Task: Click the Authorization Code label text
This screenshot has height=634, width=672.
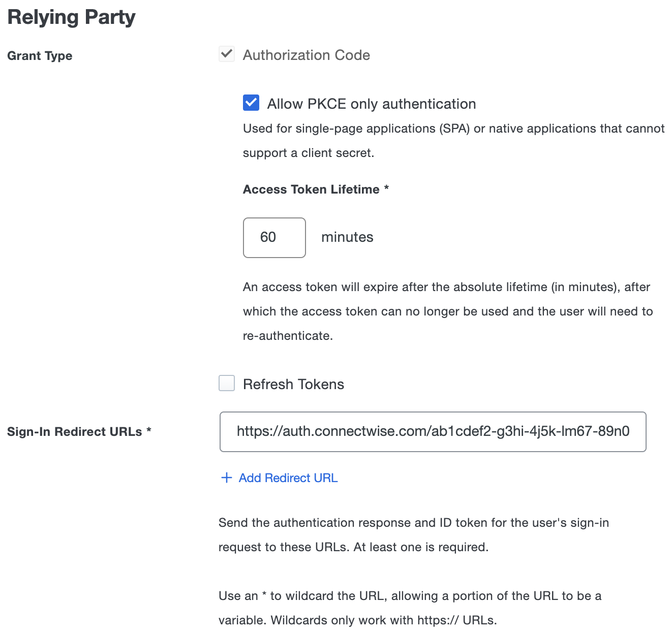Action: 307,55
